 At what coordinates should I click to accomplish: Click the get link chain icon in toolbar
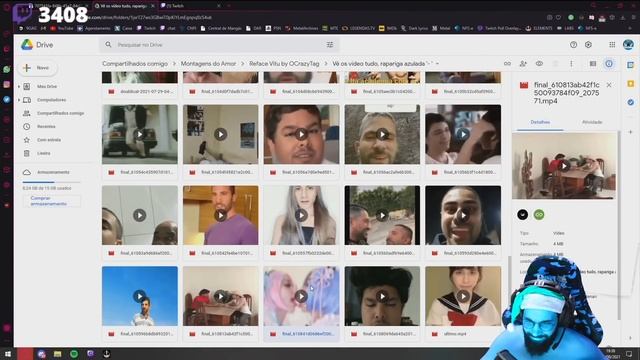507,64
